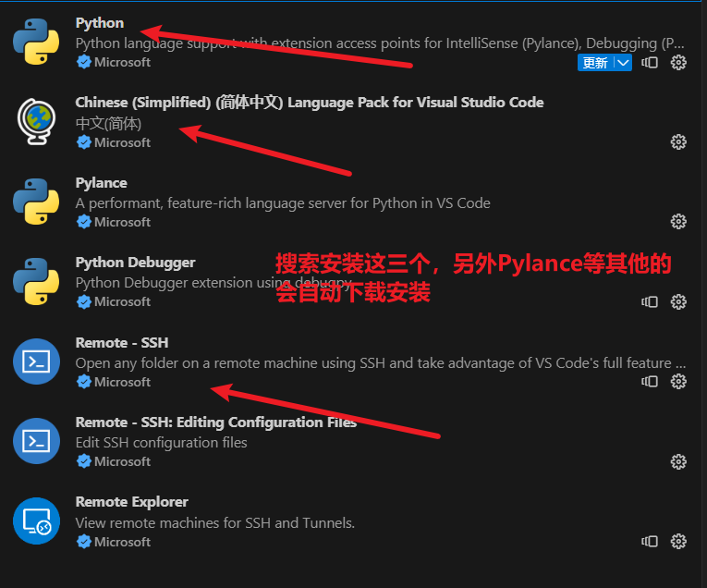This screenshot has width=707, height=588.
Task: Click Microsoft publisher under SSH Editing Configuration Files
Action: coord(122,461)
